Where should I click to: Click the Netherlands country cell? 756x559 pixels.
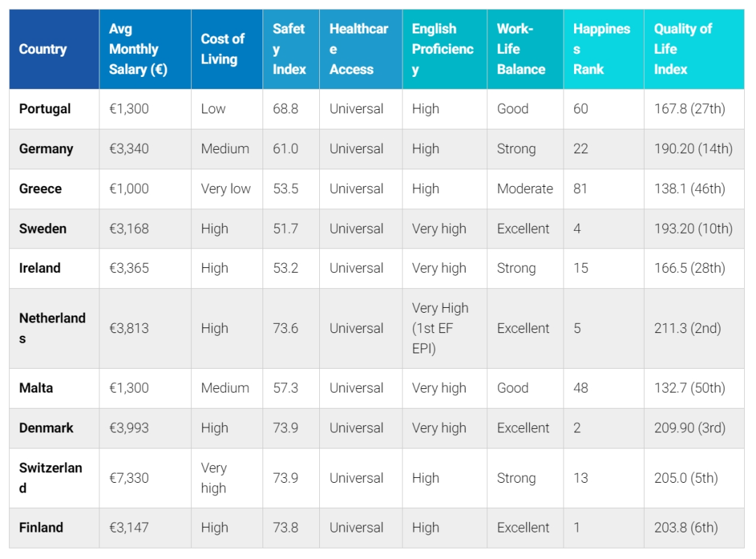tap(54, 329)
